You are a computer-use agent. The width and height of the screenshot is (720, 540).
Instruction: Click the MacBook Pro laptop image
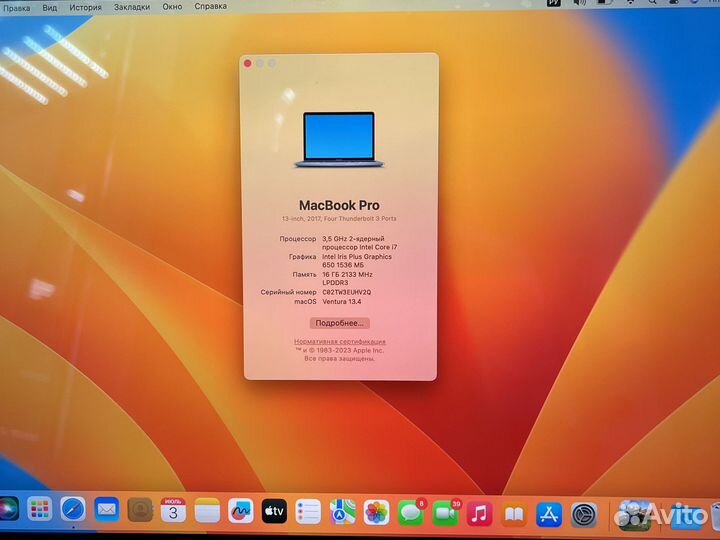[x=339, y=140]
